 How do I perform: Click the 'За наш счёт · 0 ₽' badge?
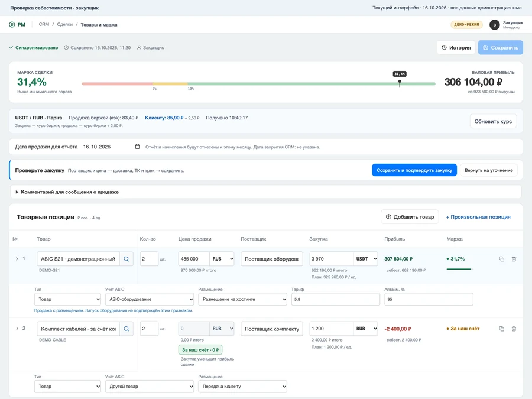point(200,350)
